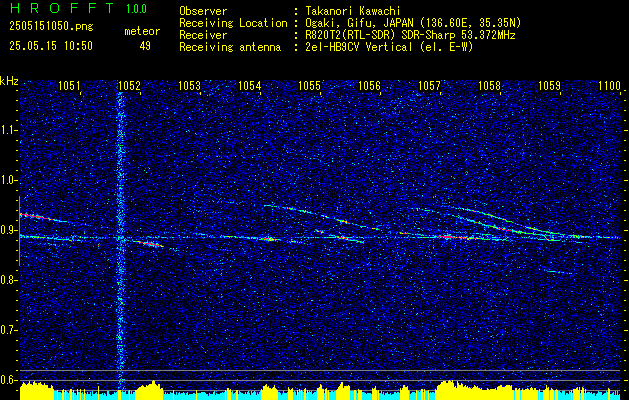This screenshot has height=400, width=629.
Task: Click the R820T2(RTL-SDR) receiver description
Action: 410,35
